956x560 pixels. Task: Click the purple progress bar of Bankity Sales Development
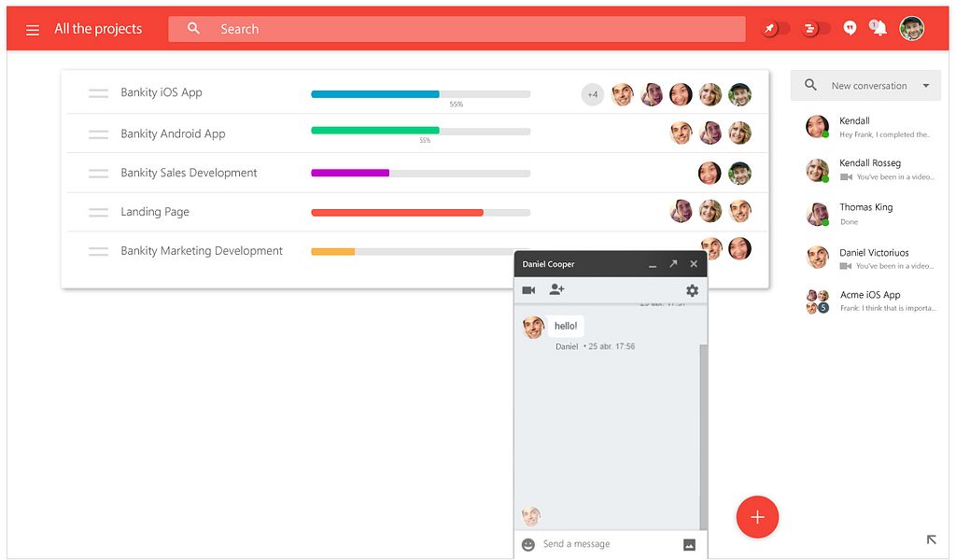pyautogui.click(x=421, y=173)
